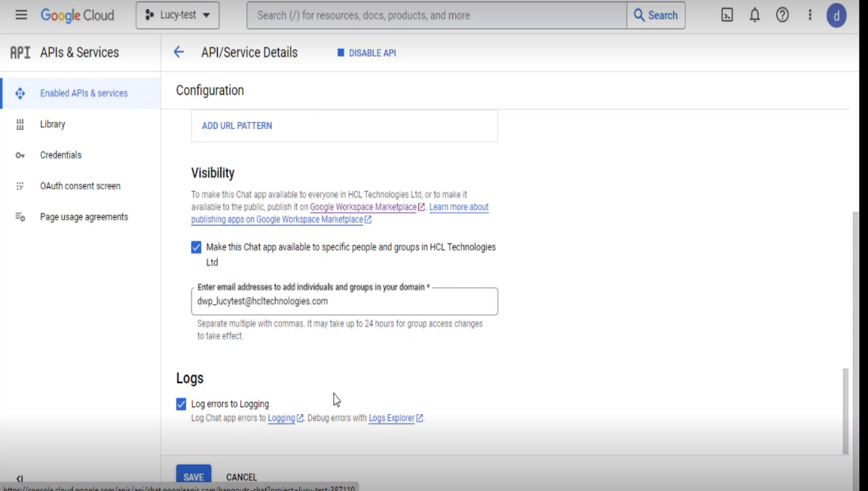Image resolution: width=868 pixels, height=491 pixels.
Task: Click the Enabled APIs sidebar icon
Action: [20, 93]
